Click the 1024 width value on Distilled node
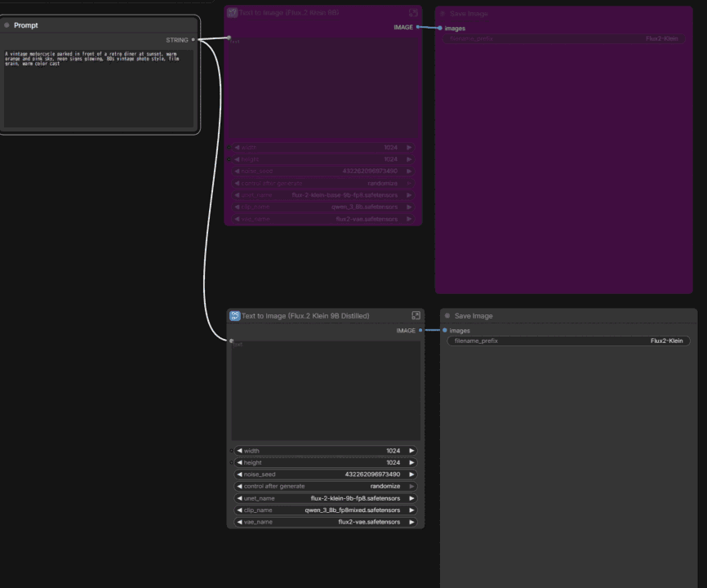Screen dimensions: 707x588 tap(393, 451)
